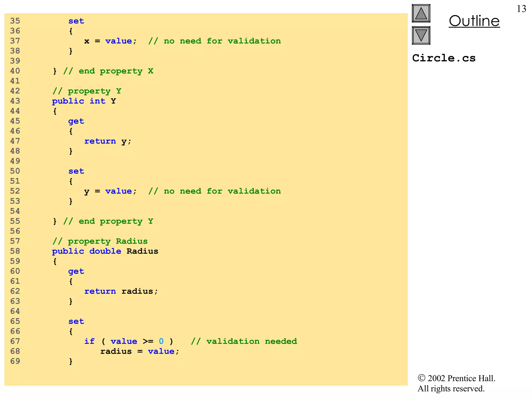Click the 'get' keyword on line 45
532x399 pixels.
76,122
